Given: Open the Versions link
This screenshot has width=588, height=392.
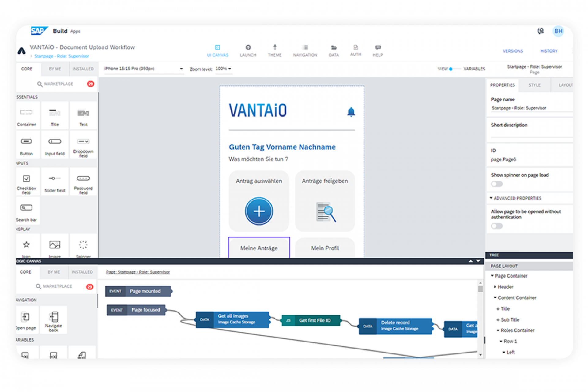Looking at the screenshot, I should click(x=513, y=51).
